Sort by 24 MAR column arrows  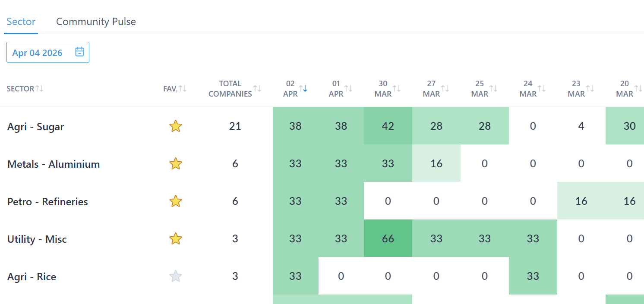[542, 88]
